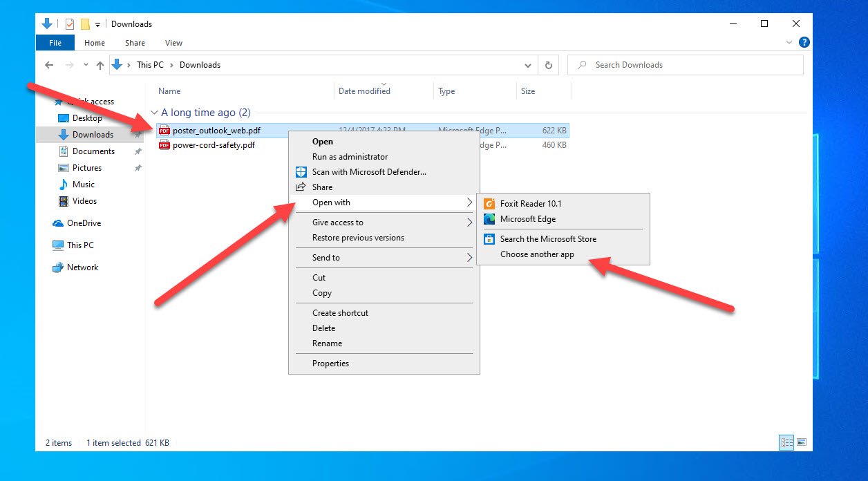Screen dimensions: 868x481
Task: Select the power-cord-safety.pdf file name
Action: click(214, 145)
